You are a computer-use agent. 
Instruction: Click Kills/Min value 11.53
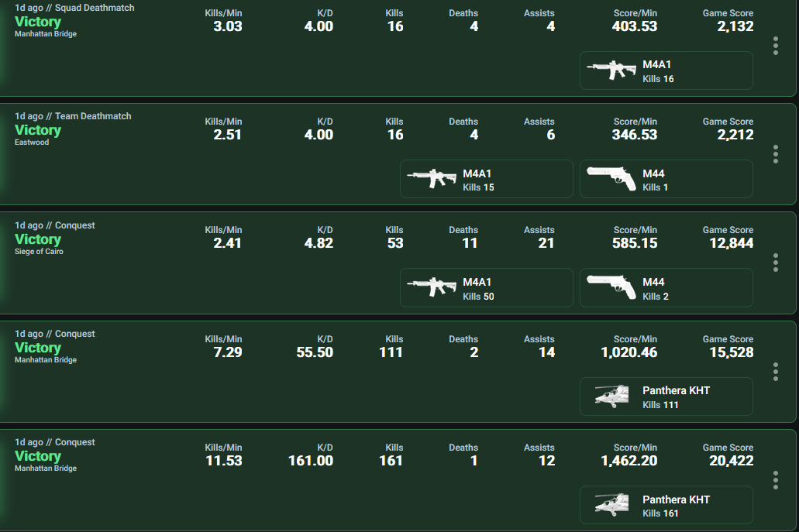pyautogui.click(x=224, y=461)
